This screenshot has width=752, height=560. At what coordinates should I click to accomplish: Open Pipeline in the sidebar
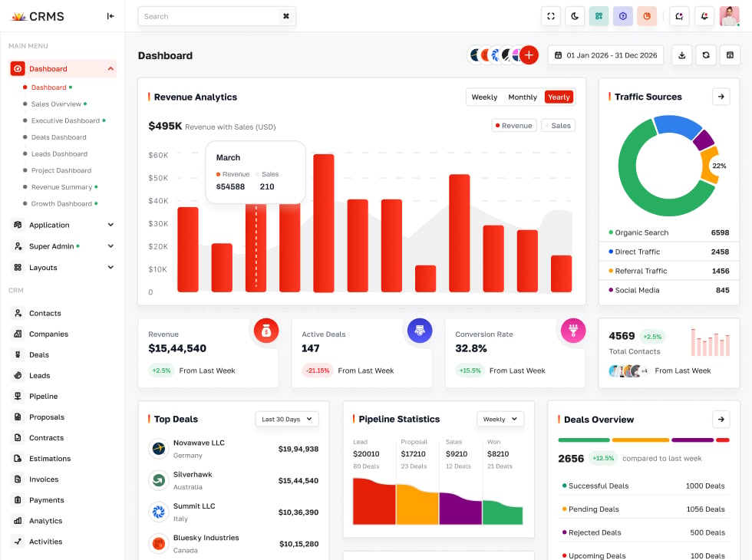click(x=43, y=396)
